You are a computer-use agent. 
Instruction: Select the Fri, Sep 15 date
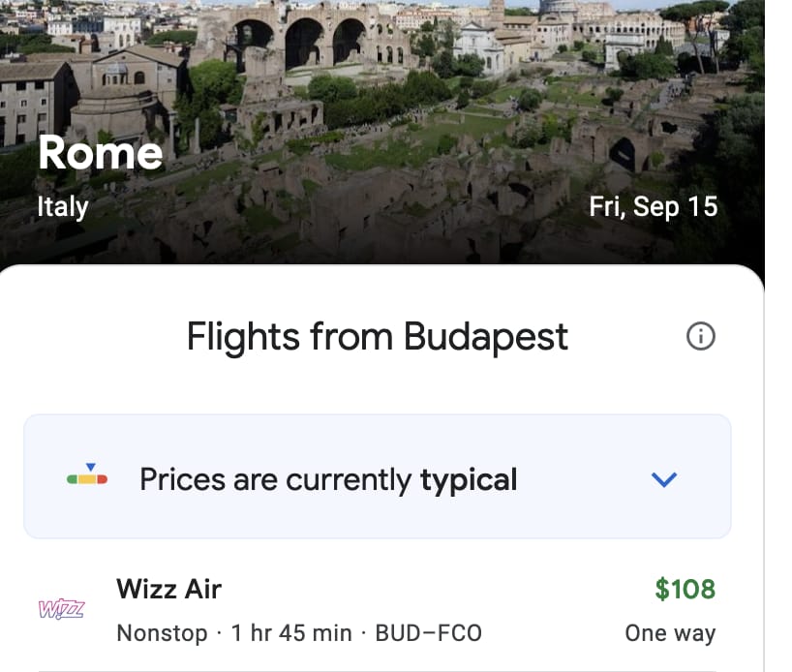click(x=654, y=206)
